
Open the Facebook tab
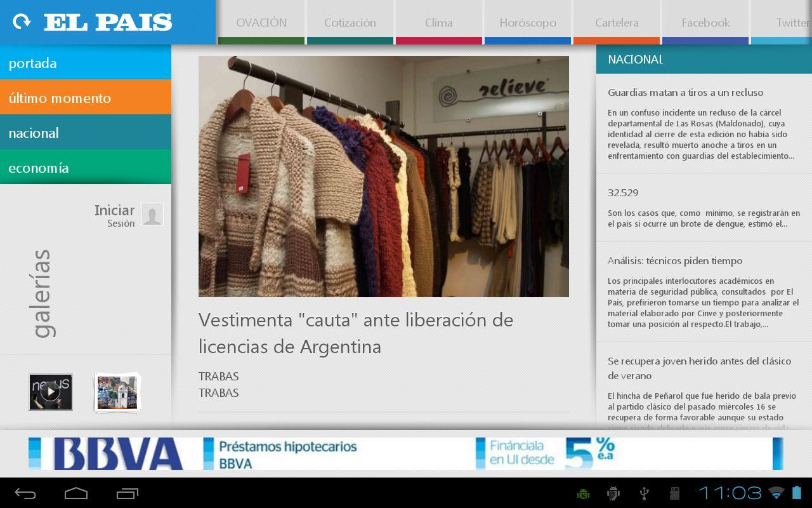pos(705,22)
